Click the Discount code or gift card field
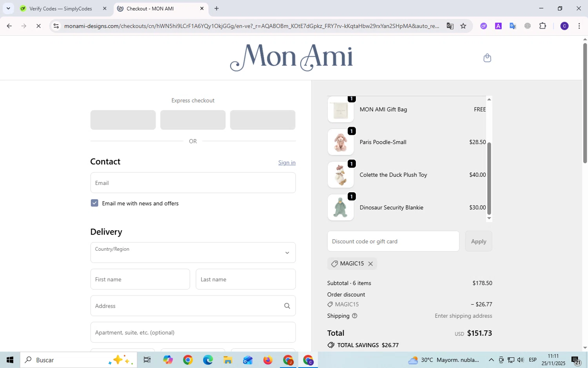 point(393,241)
